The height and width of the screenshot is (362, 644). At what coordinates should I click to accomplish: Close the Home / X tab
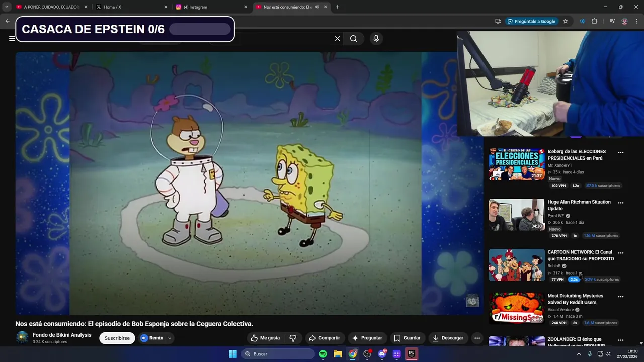point(166,7)
